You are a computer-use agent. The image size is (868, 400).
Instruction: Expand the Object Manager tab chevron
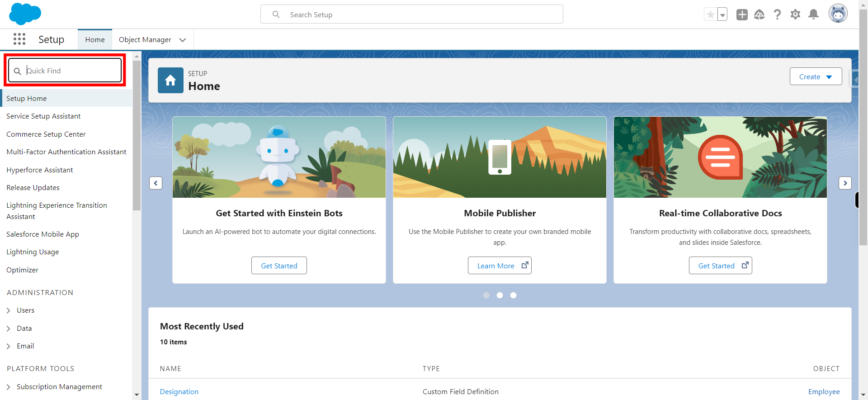183,40
